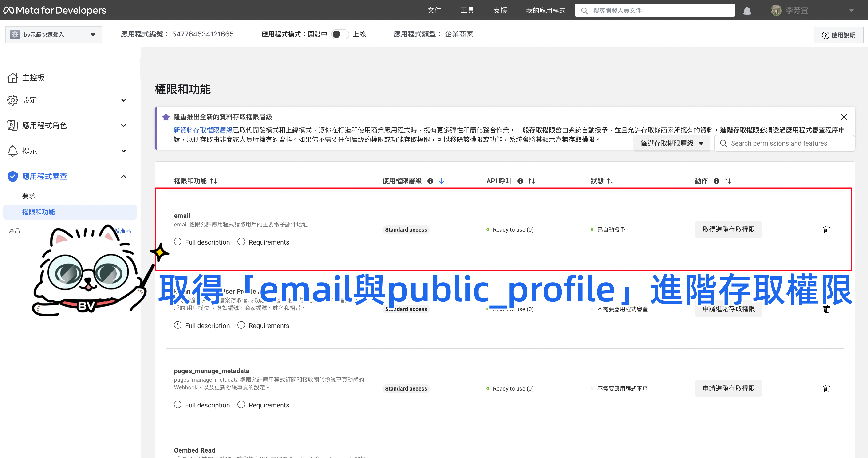Open Requirements for email permission
The image size is (868, 458).
coord(263,242)
